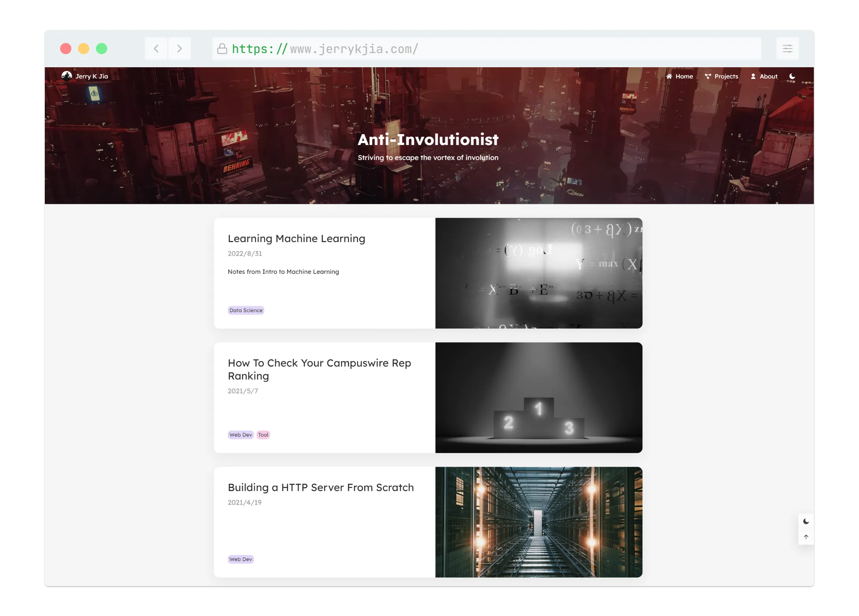Click the padlock icon in address bar
This screenshot has width=859, height=616.
[x=222, y=49]
